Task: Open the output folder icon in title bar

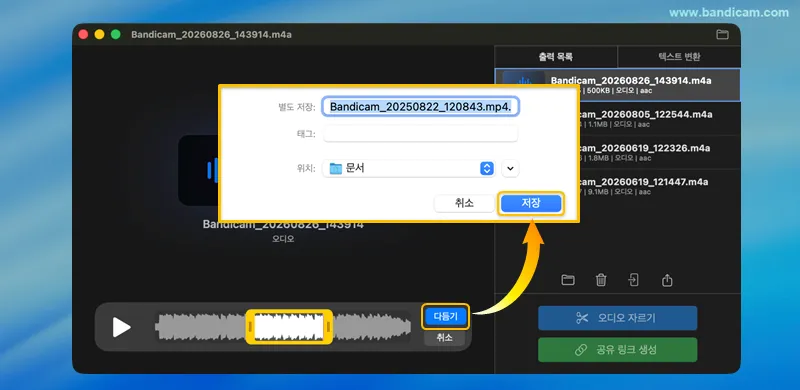Action: [722, 35]
